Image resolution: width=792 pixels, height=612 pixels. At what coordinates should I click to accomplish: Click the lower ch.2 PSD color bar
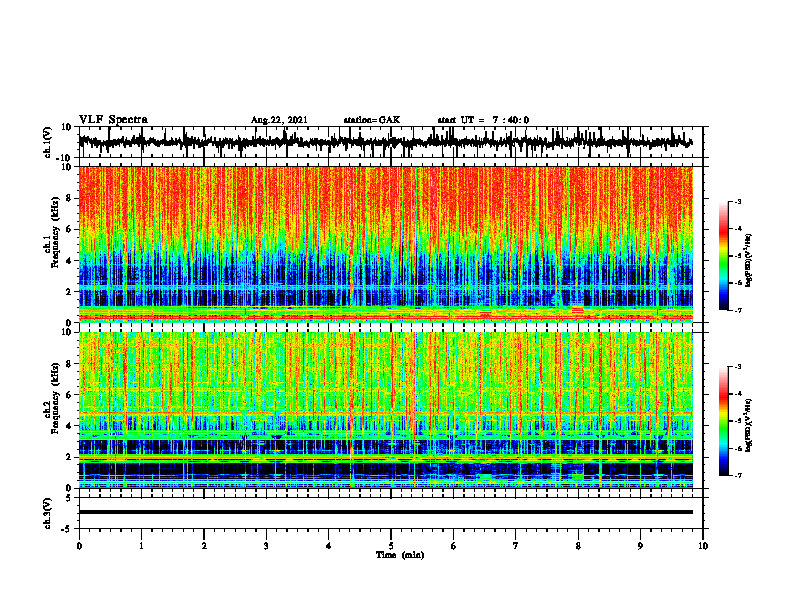tap(723, 421)
